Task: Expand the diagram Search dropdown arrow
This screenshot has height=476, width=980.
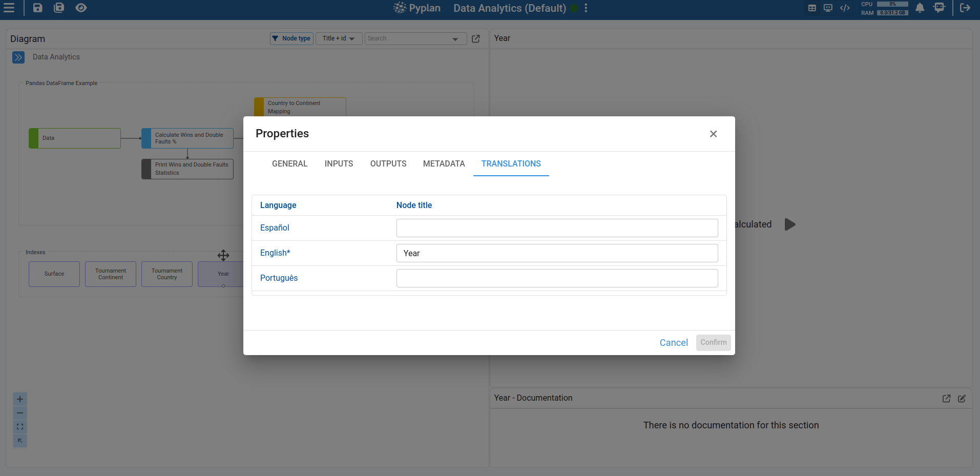Action: 455,39
